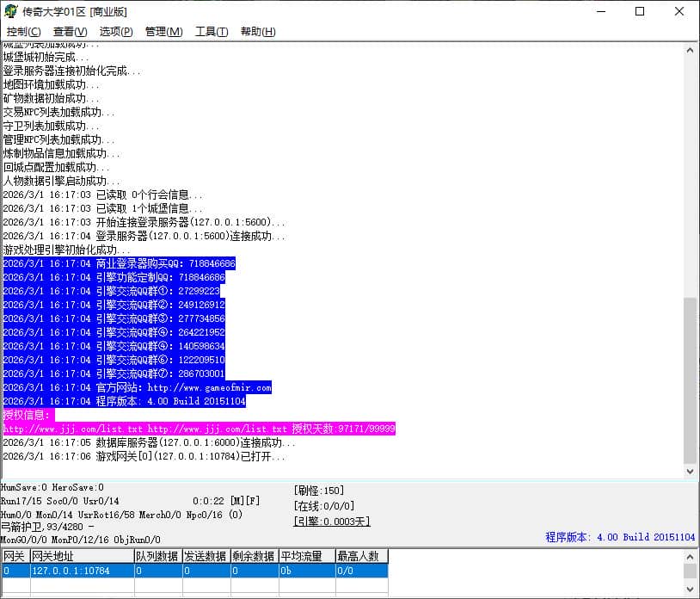Image resolution: width=700 pixels, height=599 pixels.
Task: Click the 网关 column header
Action: [x=15, y=556]
